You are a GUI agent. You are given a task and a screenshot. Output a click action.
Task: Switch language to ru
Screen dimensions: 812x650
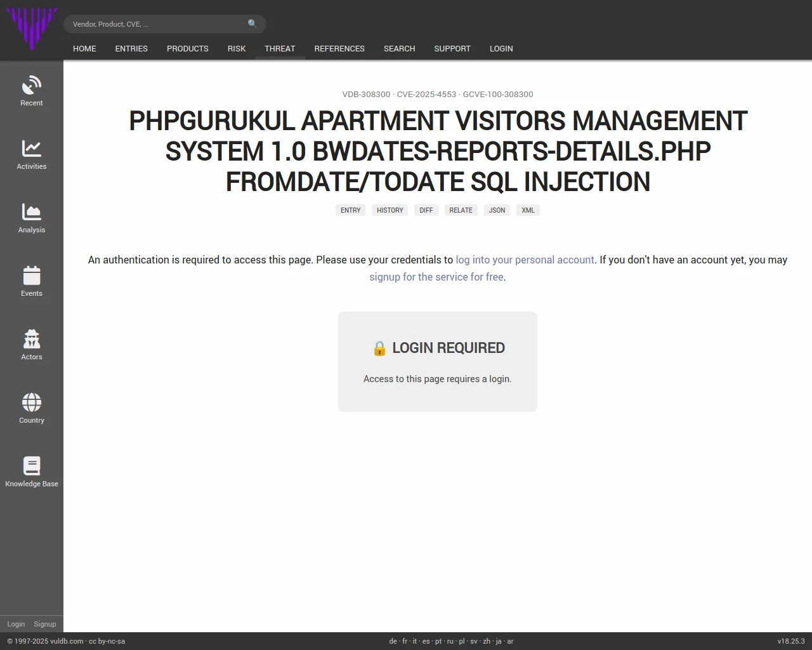click(450, 641)
